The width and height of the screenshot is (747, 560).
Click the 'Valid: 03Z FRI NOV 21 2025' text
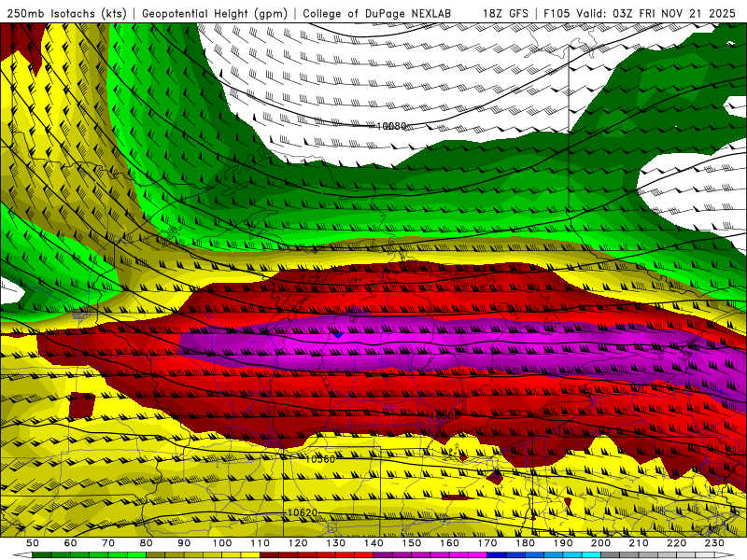(656, 13)
